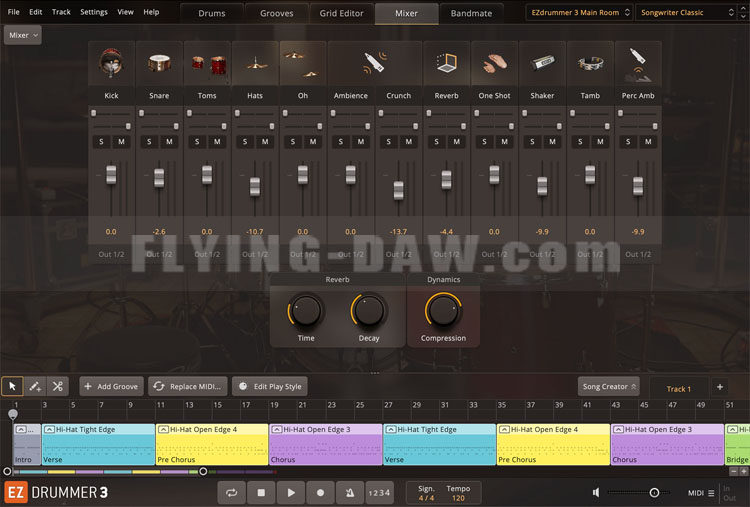Open the MIDI settings menu icon
This screenshot has height=507, width=750.
tap(711, 493)
